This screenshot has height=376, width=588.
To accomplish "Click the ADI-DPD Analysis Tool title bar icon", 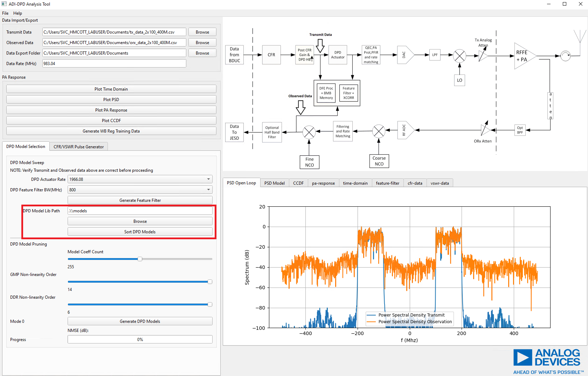I will coord(4,4).
